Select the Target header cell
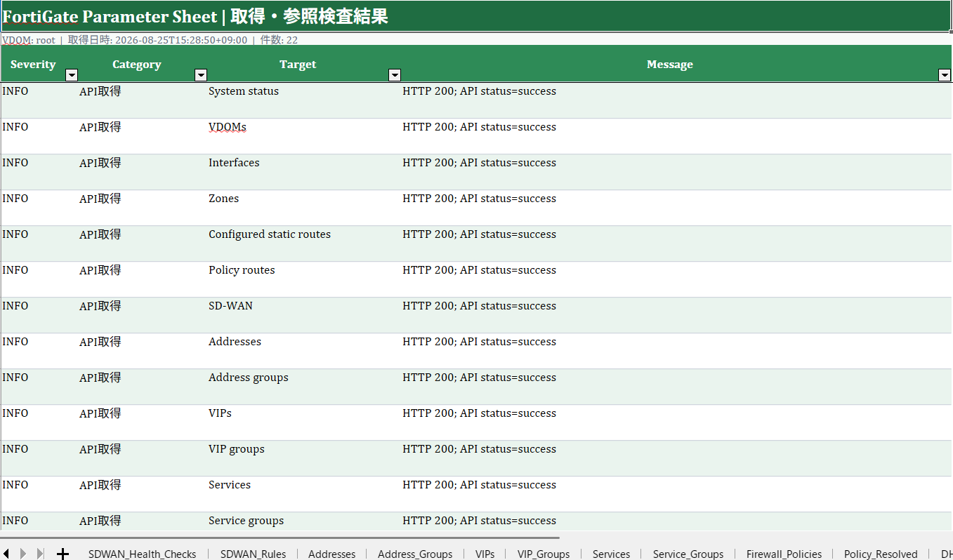Viewport: 953px width, 560px height. [304, 64]
